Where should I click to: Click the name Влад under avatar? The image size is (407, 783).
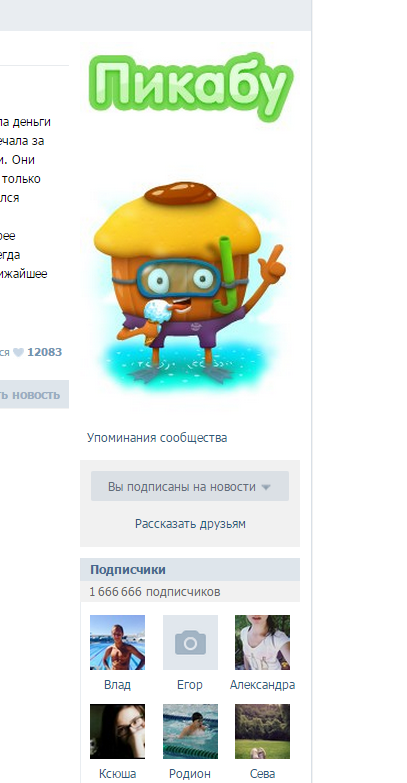coord(117,685)
